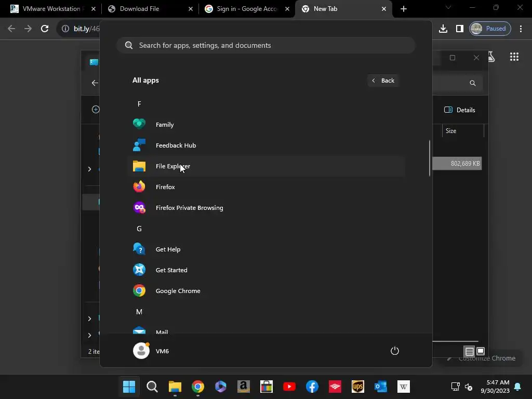Click Chrome Labs flask icon
Screen dimensions: 532x399
click(491, 57)
